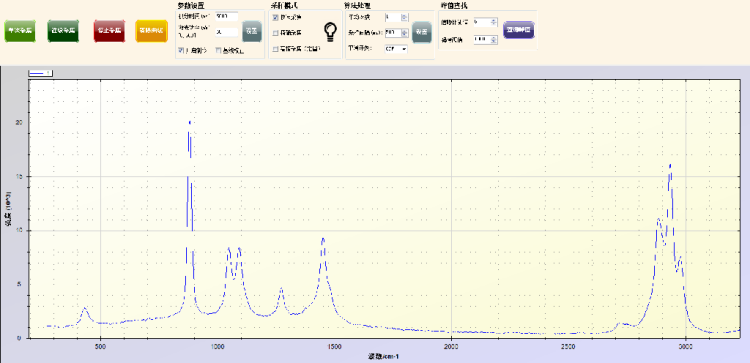The height and width of the screenshot is (363, 750).
Task: Click the gray set button beside integration time
Action: (x=252, y=32)
